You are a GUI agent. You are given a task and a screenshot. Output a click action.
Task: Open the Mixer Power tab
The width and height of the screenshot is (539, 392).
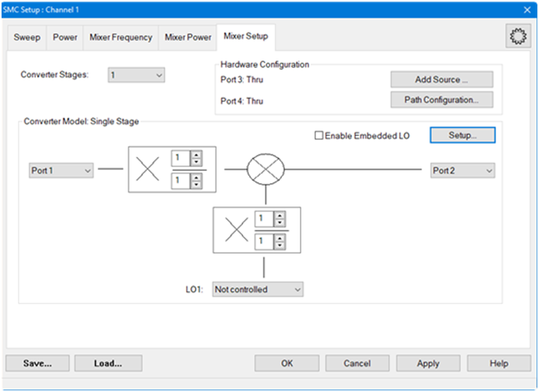click(x=188, y=37)
